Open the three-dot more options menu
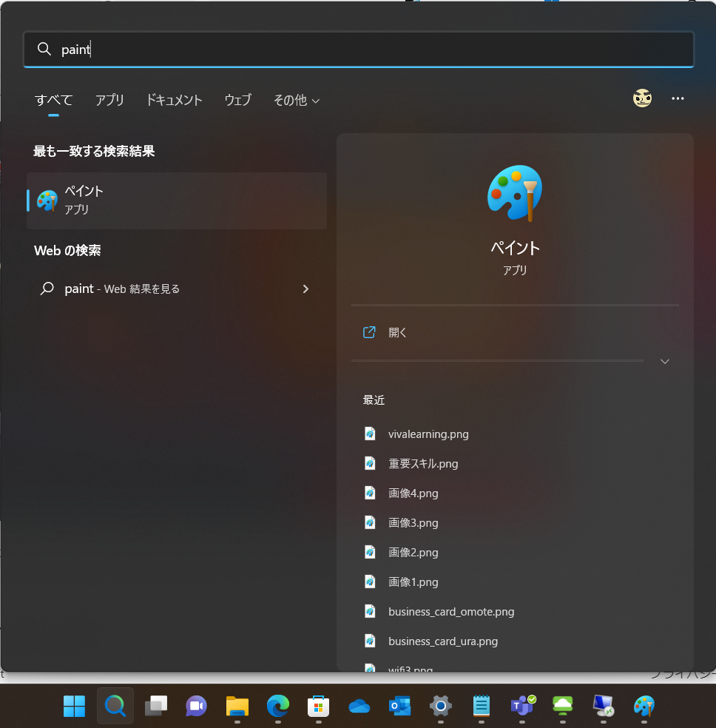 tap(678, 98)
